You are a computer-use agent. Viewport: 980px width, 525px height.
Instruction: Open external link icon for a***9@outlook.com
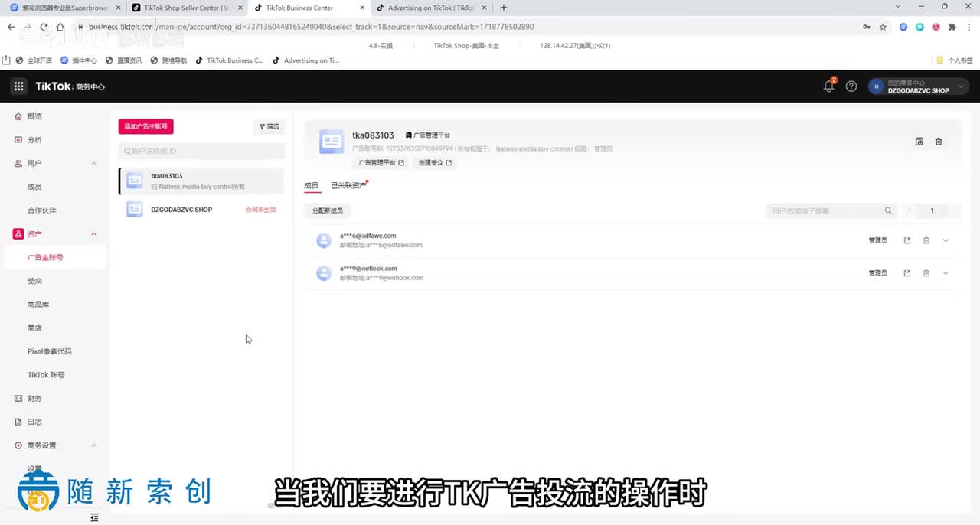tap(907, 273)
